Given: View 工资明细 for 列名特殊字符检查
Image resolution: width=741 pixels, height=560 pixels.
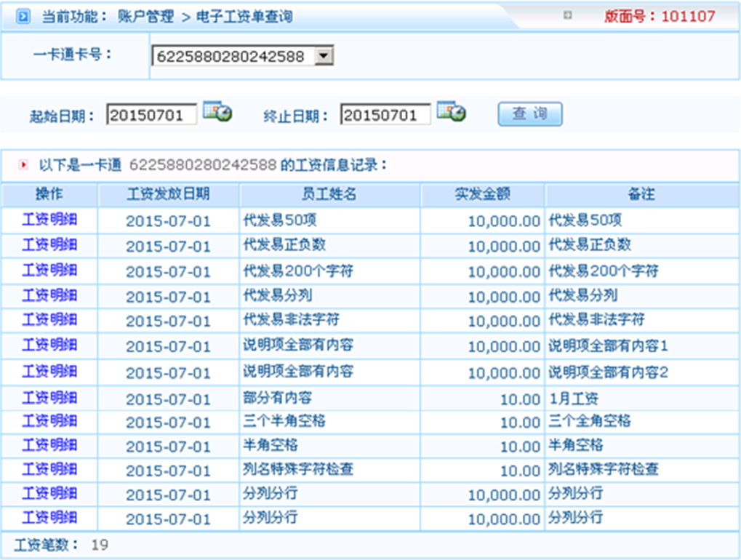Looking at the screenshot, I should 49,469.
